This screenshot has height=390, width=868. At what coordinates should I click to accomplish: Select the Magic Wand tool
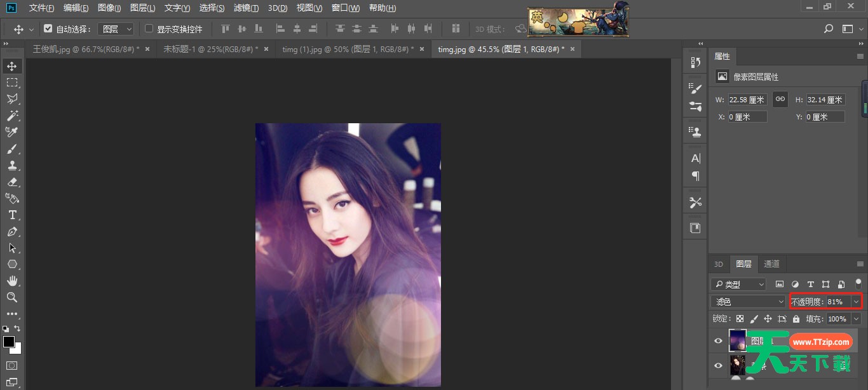(12, 116)
